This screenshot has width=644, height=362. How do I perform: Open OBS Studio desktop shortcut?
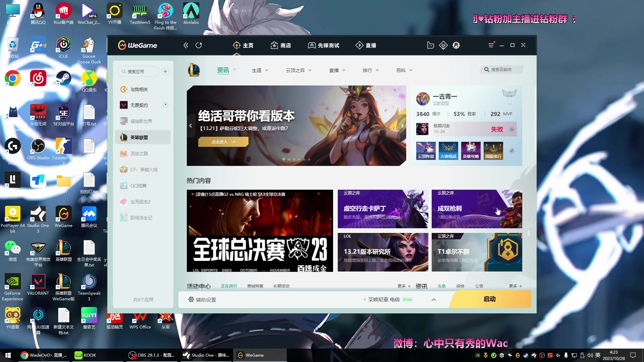(x=38, y=149)
